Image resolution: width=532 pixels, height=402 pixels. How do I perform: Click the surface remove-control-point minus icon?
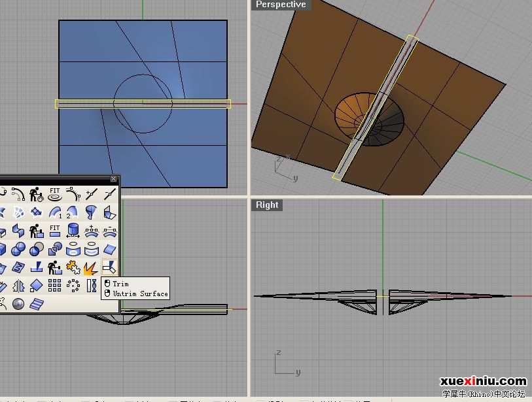(x=109, y=231)
